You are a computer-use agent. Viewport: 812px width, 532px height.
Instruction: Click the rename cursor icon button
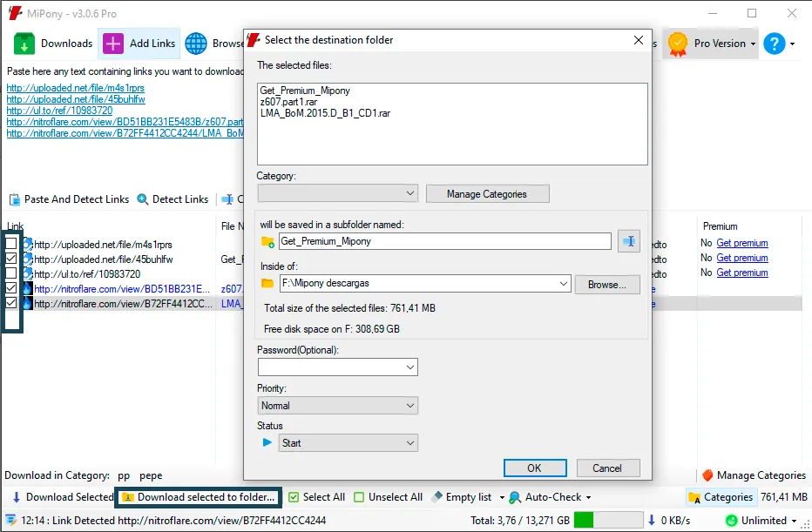tap(629, 241)
